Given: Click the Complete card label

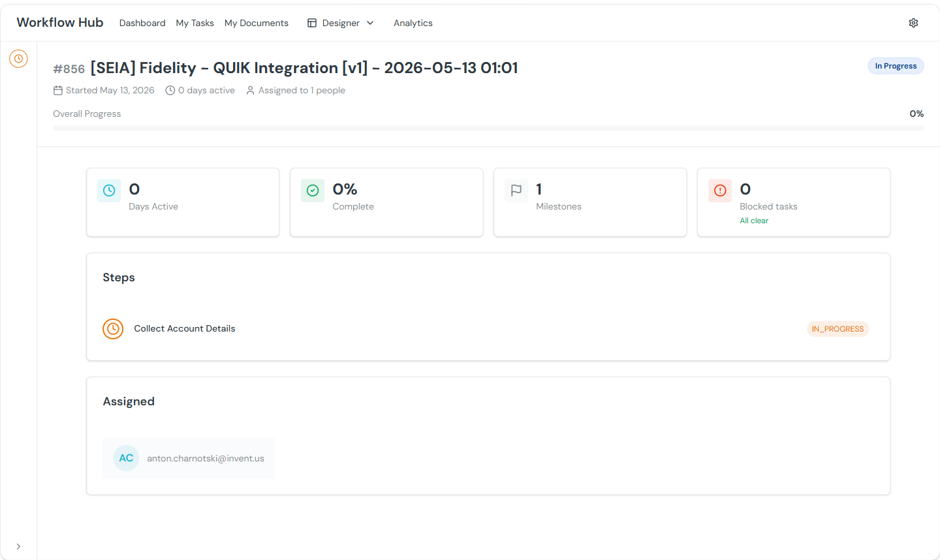Looking at the screenshot, I should 353,206.
